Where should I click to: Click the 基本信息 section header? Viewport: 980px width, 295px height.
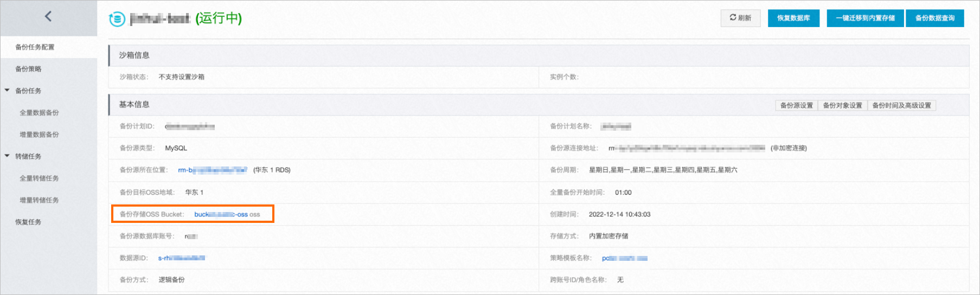point(134,105)
